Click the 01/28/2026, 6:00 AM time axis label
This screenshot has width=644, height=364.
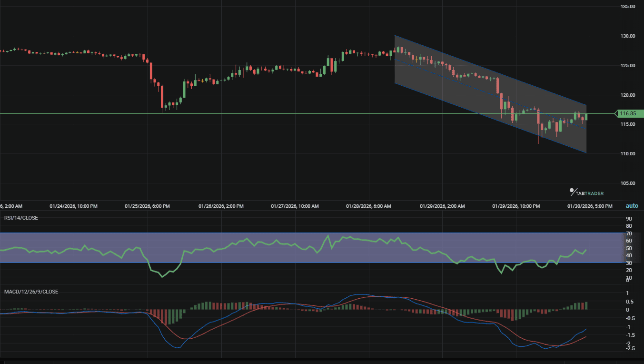click(369, 206)
